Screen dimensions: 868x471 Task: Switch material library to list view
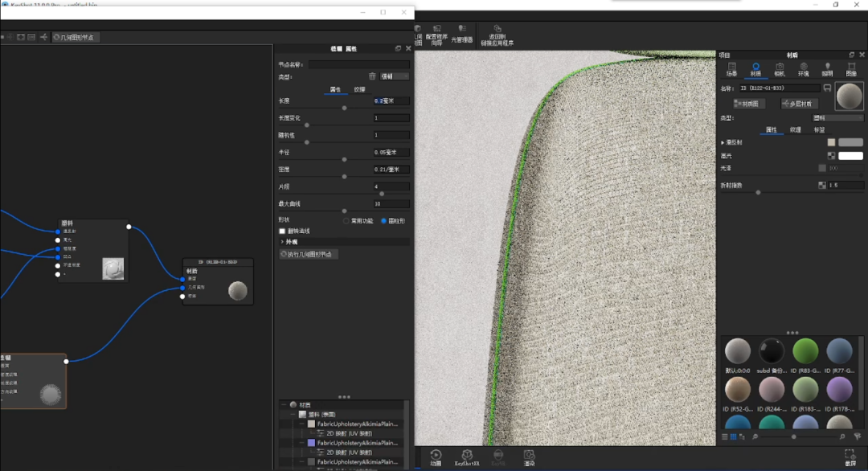[x=725, y=436]
